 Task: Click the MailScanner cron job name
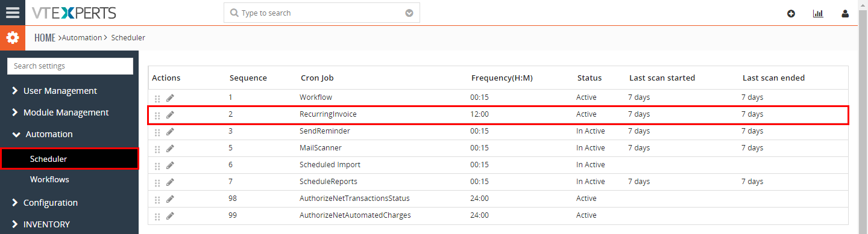click(321, 147)
